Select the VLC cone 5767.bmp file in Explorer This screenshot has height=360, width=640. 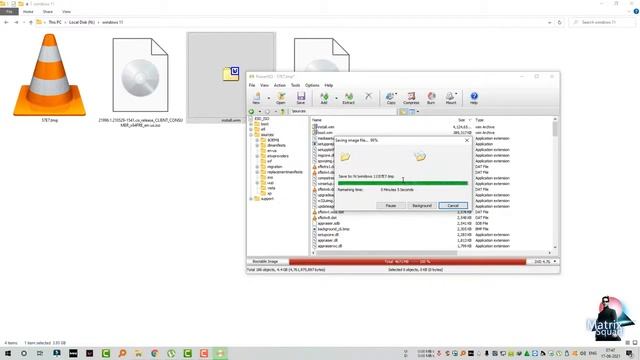pyautogui.click(x=49, y=78)
